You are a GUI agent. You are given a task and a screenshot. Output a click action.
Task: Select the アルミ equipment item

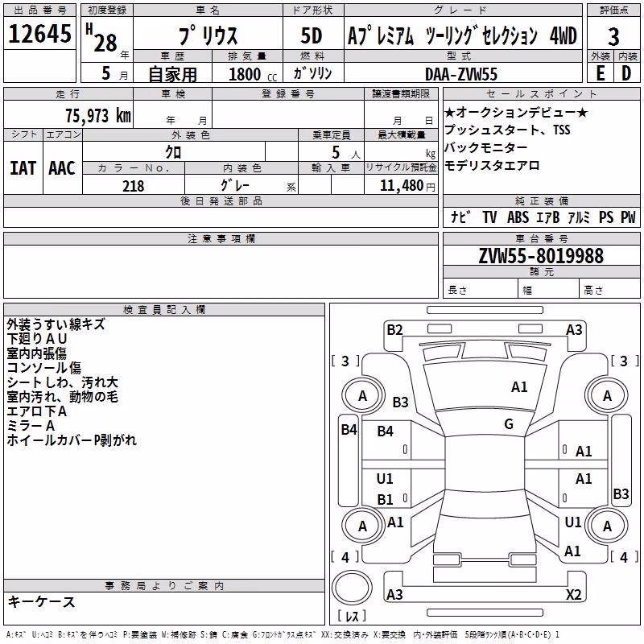[x=579, y=217]
